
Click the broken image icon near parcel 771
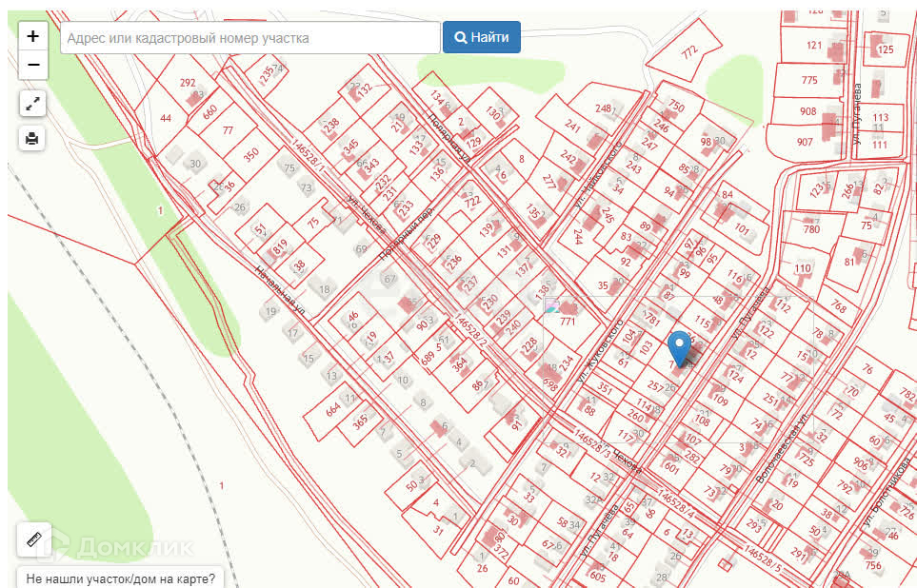click(551, 305)
